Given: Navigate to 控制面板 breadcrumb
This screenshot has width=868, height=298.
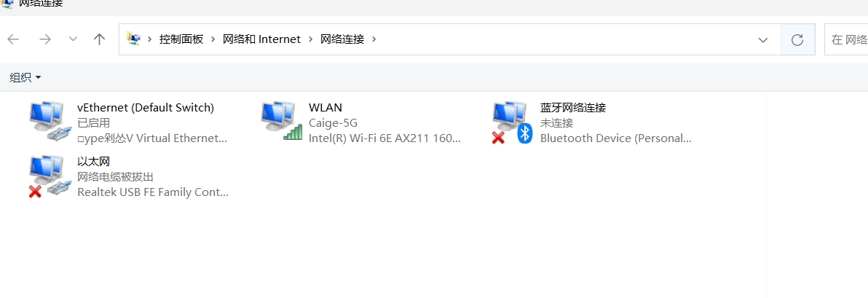Looking at the screenshot, I should 181,39.
